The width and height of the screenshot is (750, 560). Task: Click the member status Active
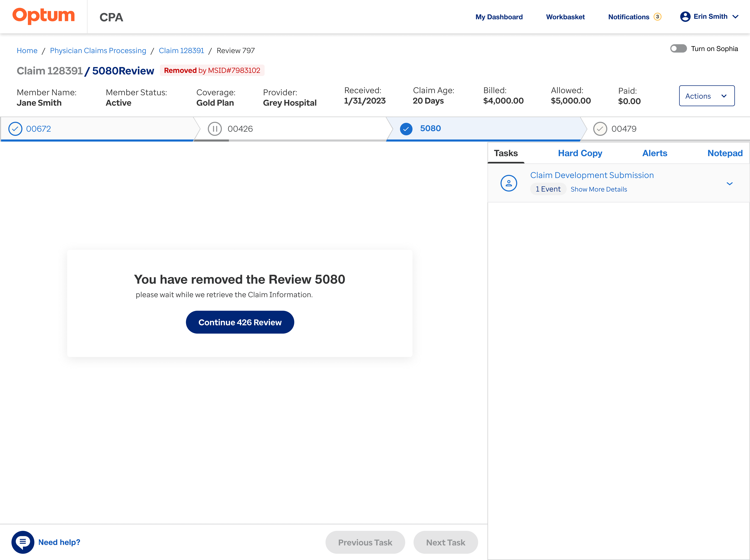[118, 103]
